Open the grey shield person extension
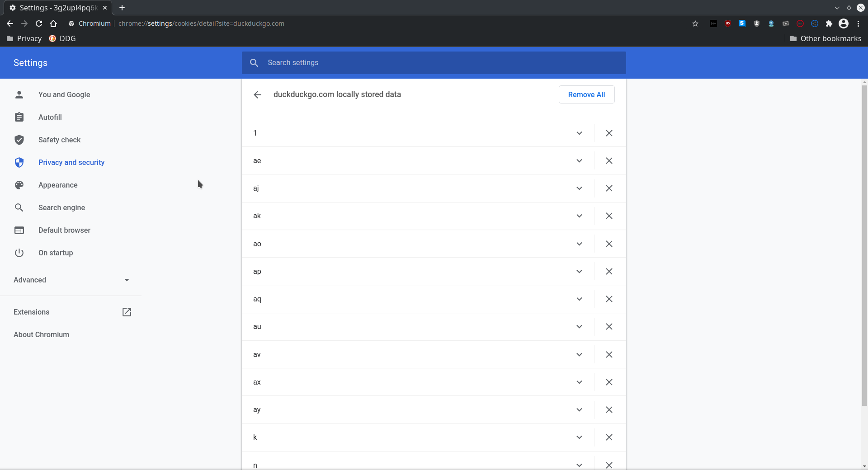Screen dimensions: 868x470 click(757, 23)
